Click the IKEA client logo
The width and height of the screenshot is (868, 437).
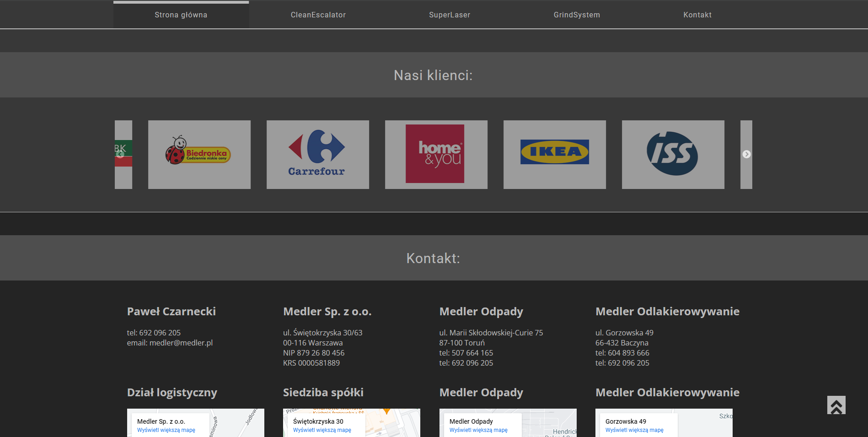tap(554, 155)
